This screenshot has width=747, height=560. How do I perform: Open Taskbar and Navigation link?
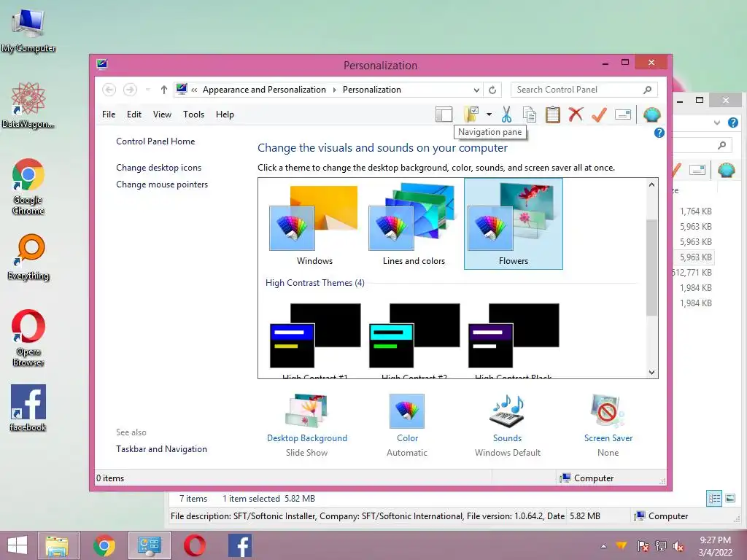161,449
